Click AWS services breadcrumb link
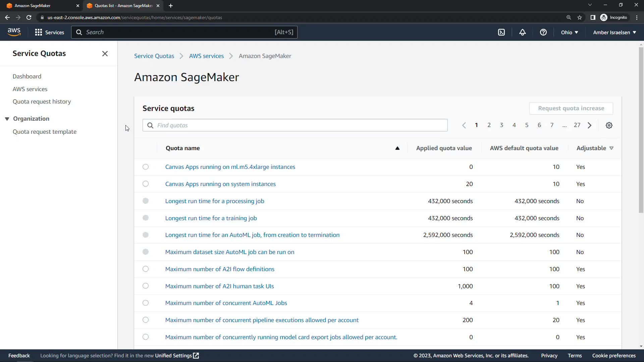The height and width of the screenshot is (362, 644). pyautogui.click(x=206, y=56)
